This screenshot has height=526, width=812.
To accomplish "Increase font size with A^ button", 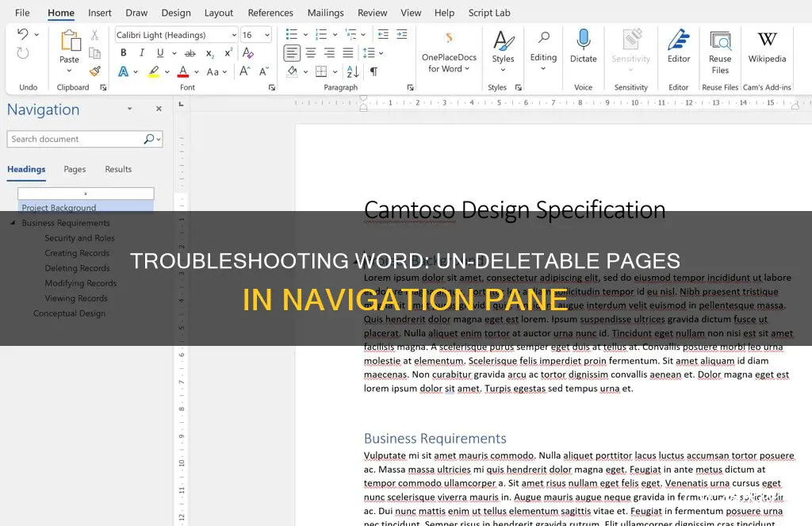I will coord(245,71).
